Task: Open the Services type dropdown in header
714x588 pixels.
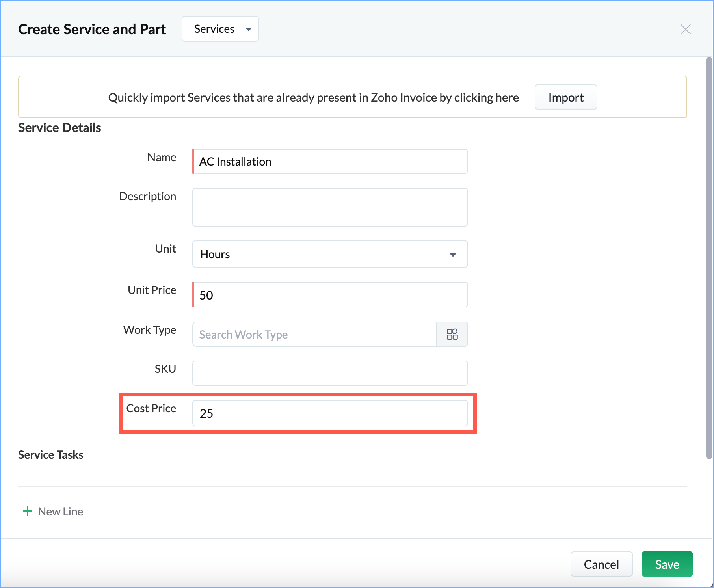Action: [220, 29]
